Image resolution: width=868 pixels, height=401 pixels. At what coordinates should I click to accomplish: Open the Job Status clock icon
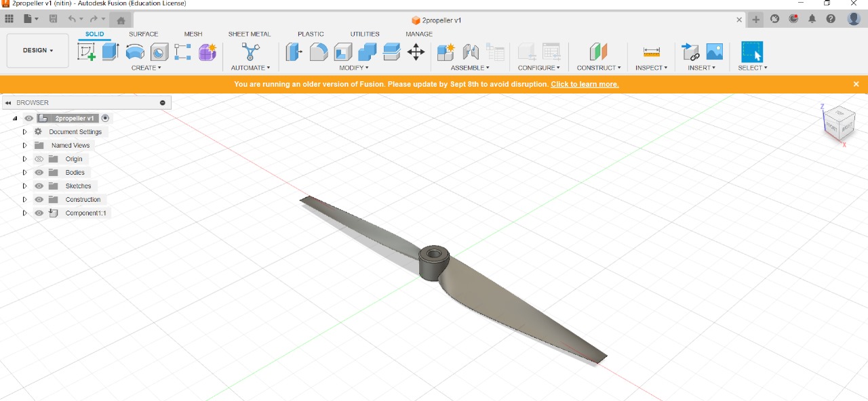pyautogui.click(x=793, y=19)
